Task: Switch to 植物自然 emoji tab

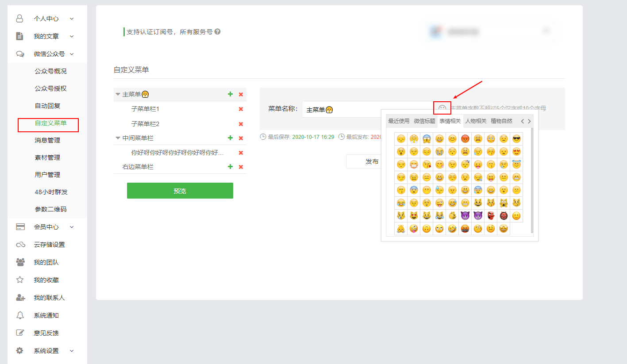Action: point(501,121)
